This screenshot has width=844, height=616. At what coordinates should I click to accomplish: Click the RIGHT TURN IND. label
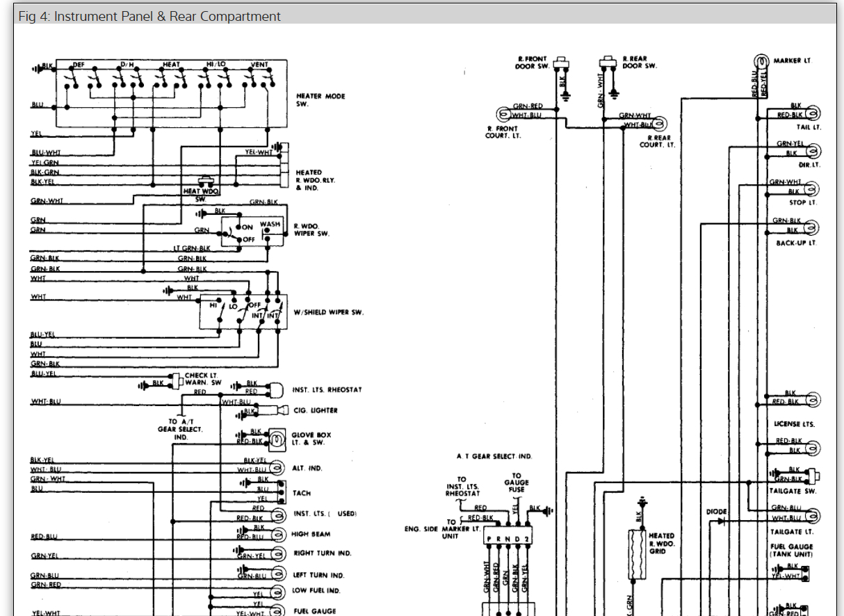[x=322, y=553]
